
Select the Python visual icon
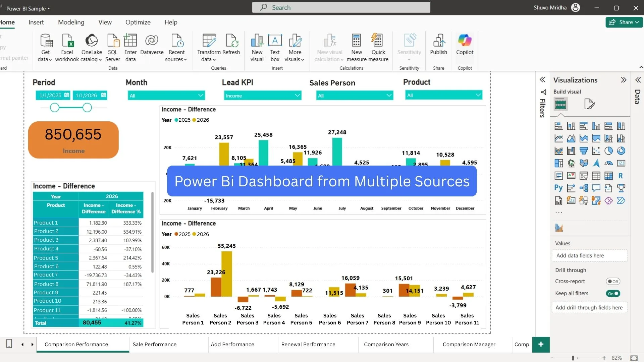[558, 188]
